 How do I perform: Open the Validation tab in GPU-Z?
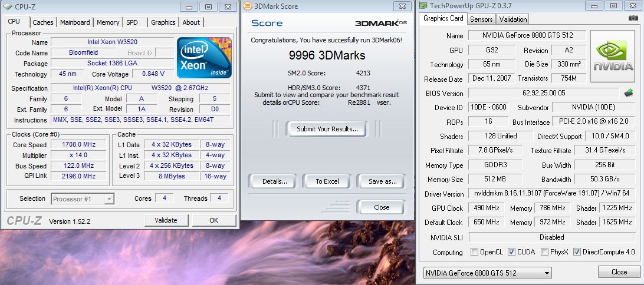tap(513, 19)
